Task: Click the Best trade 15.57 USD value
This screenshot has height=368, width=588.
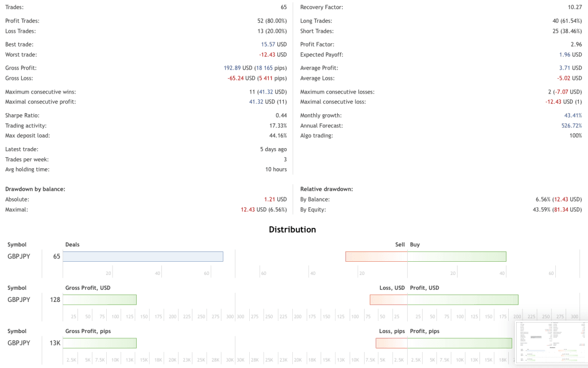Action: (x=273, y=44)
